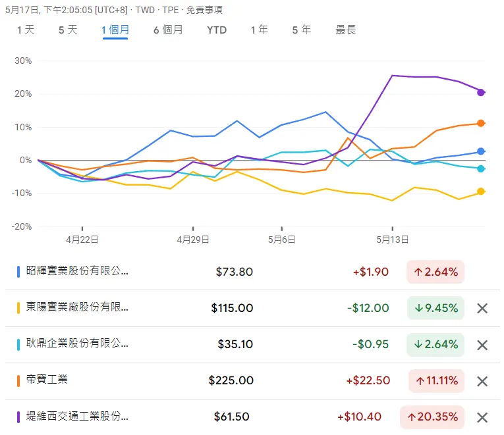Switch to the 5 天 range tab
Screen dimensions: 504x435
point(68,30)
